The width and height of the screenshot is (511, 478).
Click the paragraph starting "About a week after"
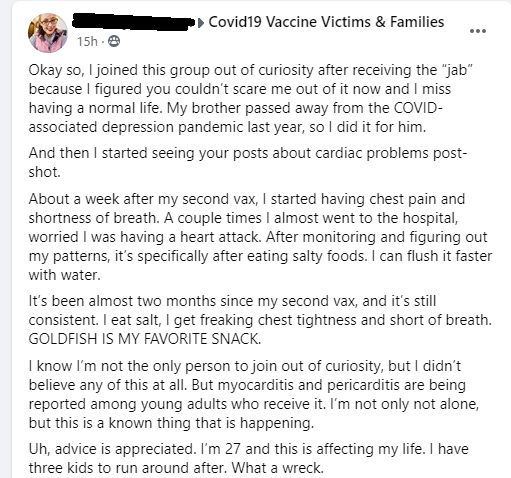tap(260, 237)
